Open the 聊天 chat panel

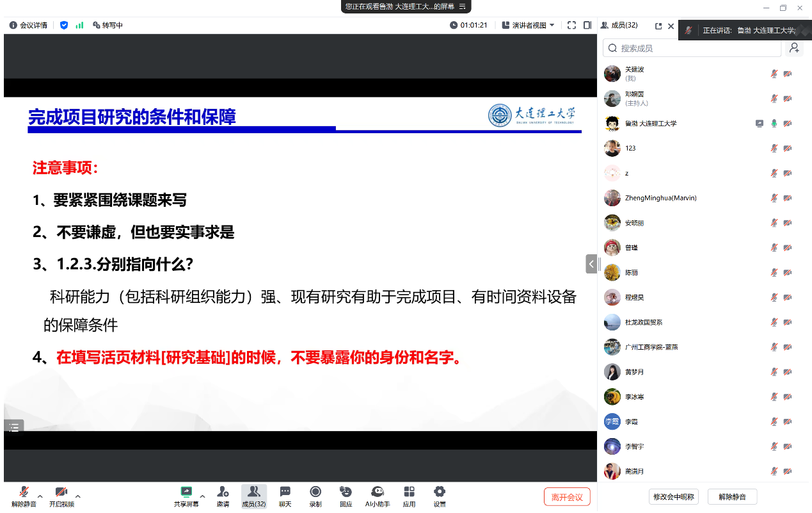[x=285, y=496]
